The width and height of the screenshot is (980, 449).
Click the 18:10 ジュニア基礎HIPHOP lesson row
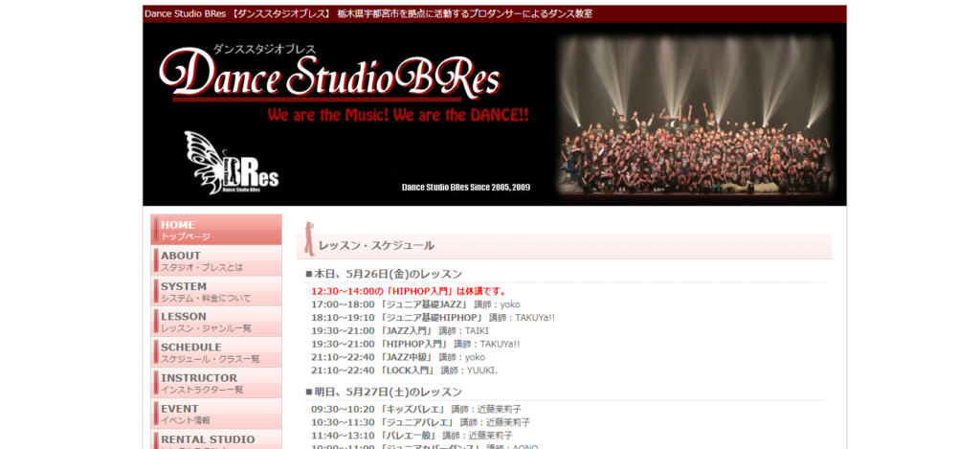click(434, 318)
